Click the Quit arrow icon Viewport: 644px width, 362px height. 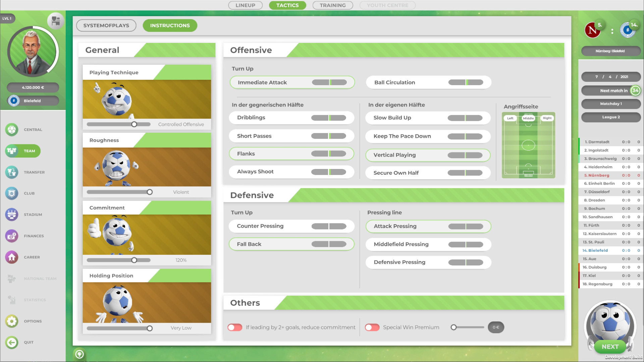pyautogui.click(x=12, y=342)
